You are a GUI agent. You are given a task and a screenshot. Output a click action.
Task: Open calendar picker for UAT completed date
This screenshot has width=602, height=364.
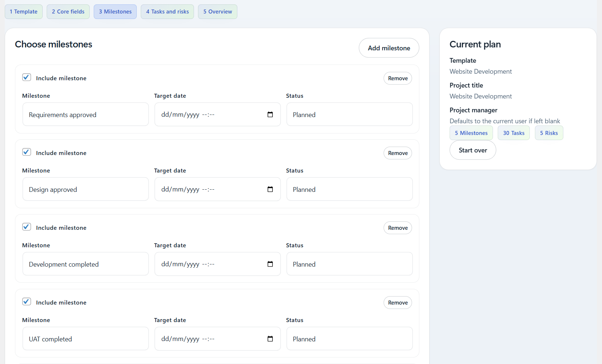tap(270, 339)
